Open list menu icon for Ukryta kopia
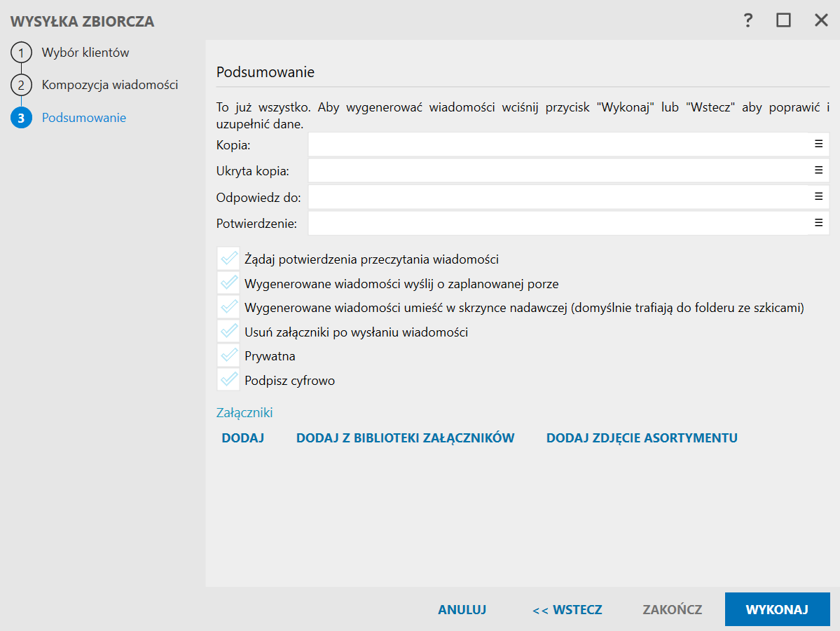840x631 pixels. [x=818, y=170]
